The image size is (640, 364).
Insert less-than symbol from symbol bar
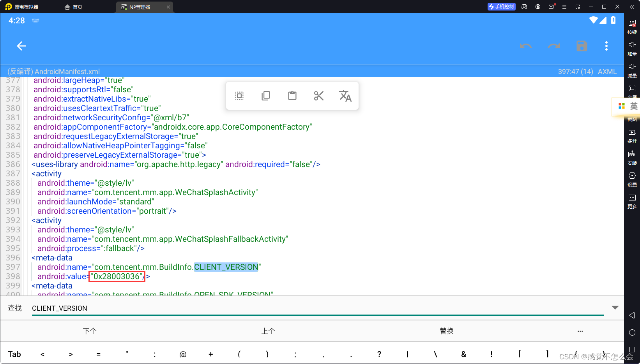[x=42, y=354]
